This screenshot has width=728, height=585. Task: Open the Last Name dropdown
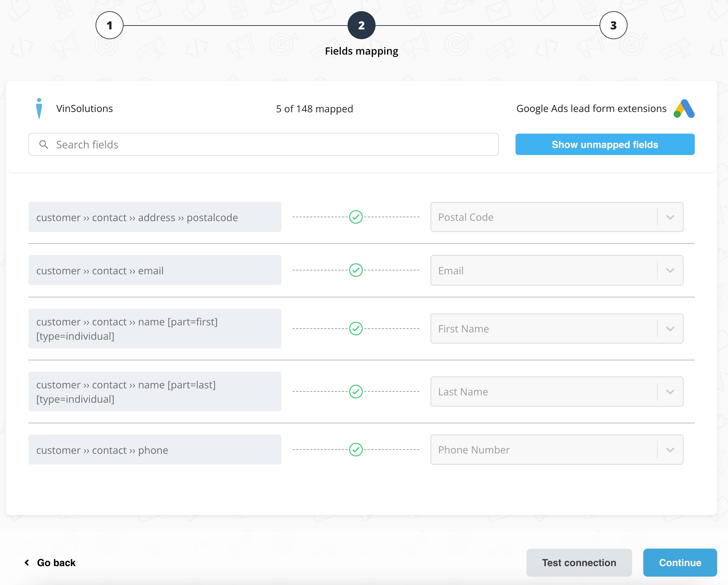(x=556, y=392)
